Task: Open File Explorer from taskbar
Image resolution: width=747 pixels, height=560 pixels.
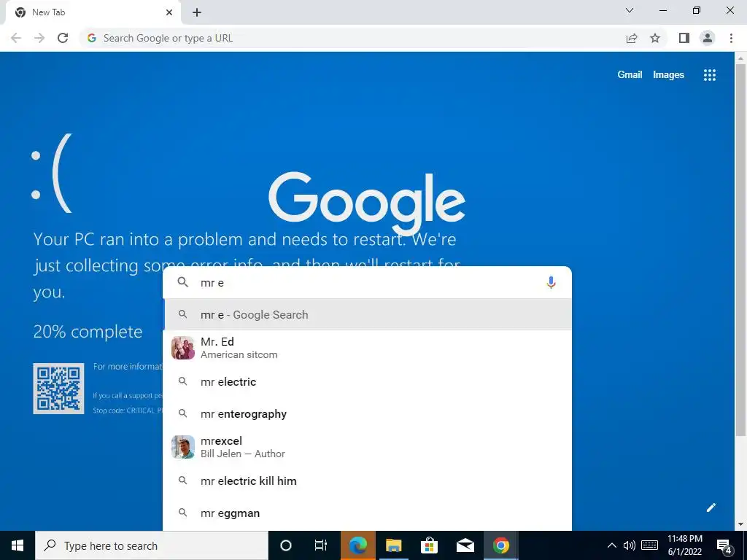Action: pyautogui.click(x=393, y=545)
